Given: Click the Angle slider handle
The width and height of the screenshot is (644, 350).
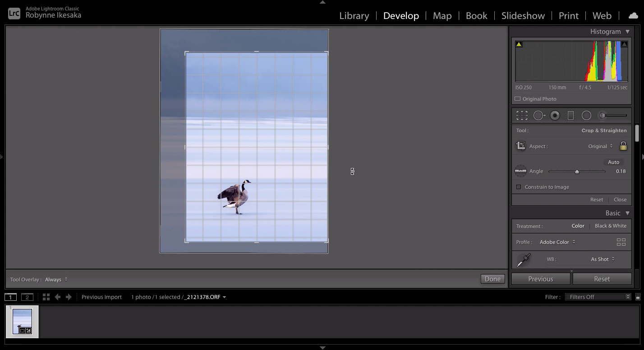Looking at the screenshot, I should pos(577,172).
